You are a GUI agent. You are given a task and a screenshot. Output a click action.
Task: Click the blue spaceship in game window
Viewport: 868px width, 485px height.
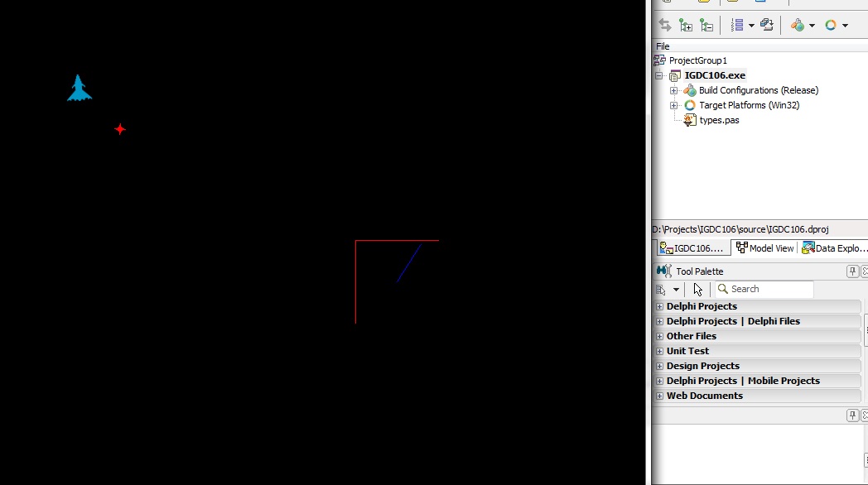(x=80, y=89)
